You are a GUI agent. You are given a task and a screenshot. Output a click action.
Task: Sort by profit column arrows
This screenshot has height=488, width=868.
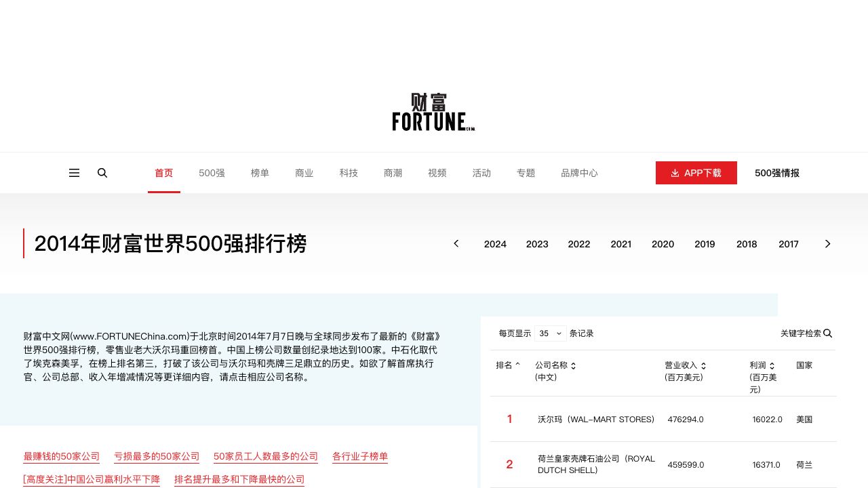(x=772, y=366)
